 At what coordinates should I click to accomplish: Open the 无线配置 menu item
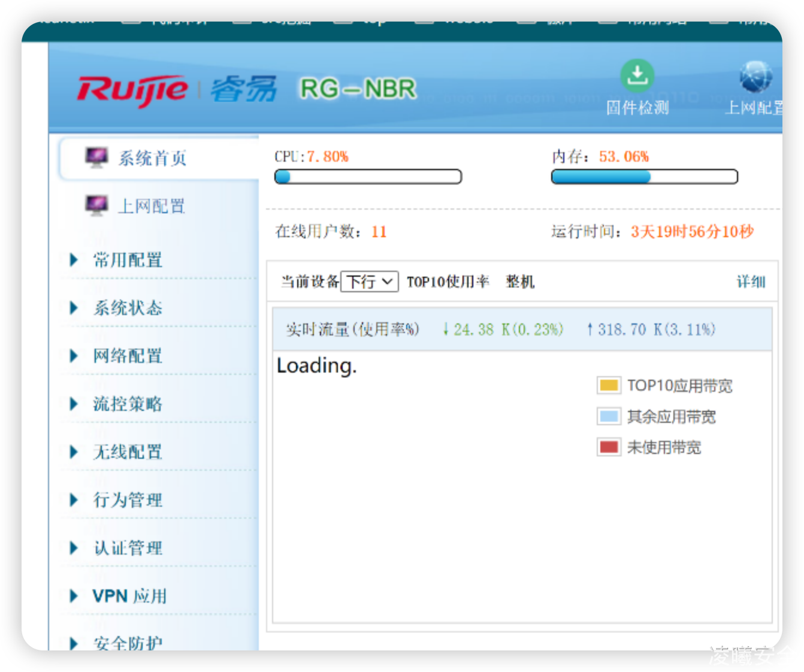coord(127,452)
